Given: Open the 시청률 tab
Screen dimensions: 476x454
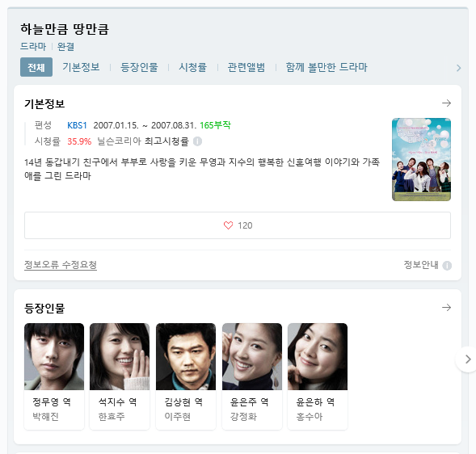Looking at the screenshot, I should (193, 67).
